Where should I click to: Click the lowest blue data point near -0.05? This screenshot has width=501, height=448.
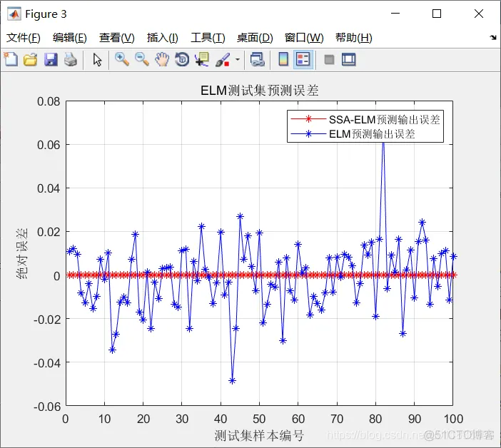(x=232, y=381)
